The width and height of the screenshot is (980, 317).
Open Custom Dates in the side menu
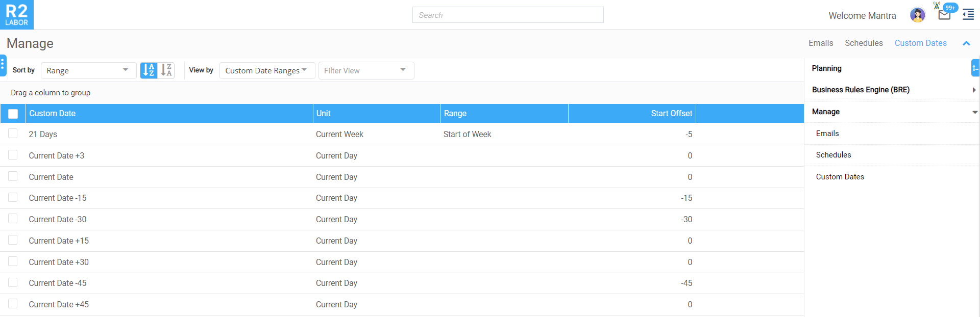840,177
